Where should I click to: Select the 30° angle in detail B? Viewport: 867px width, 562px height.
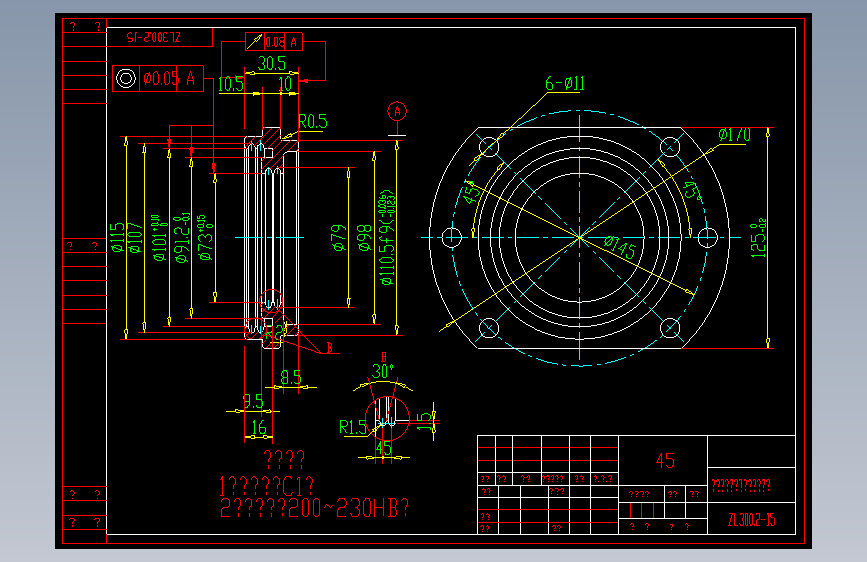click(383, 371)
